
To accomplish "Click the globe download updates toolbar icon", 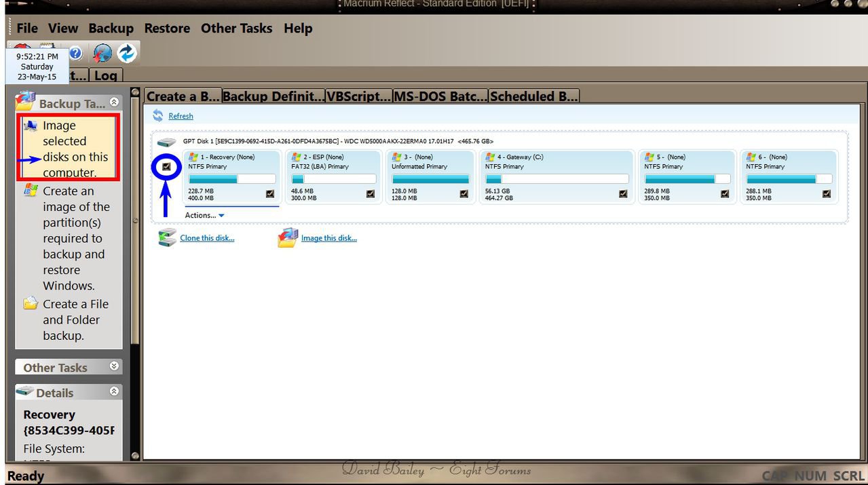I will tap(102, 52).
